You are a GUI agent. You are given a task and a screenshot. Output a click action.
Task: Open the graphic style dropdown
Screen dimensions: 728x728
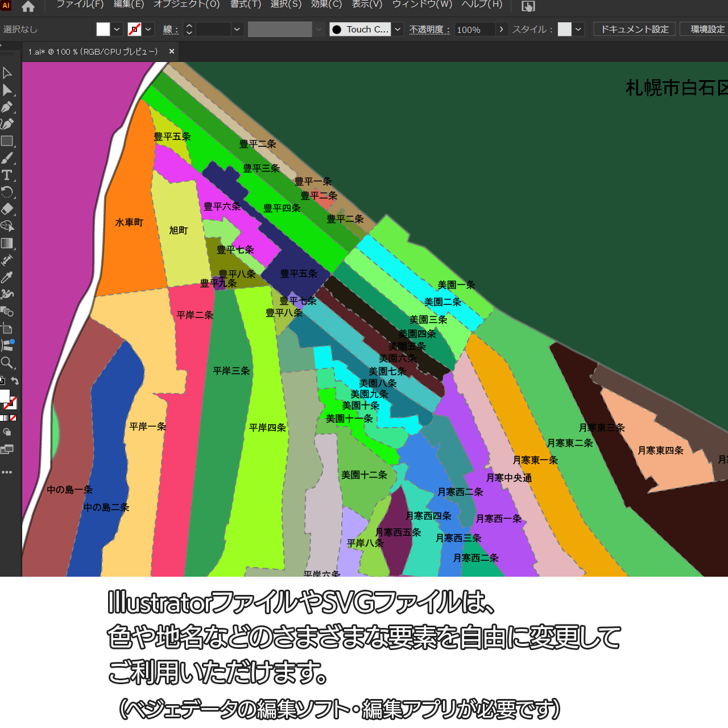pos(578,29)
